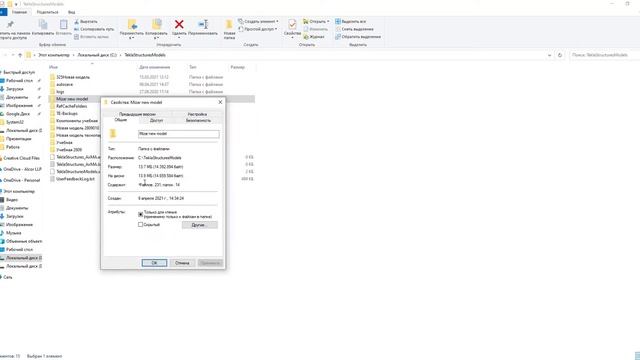This screenshot has height=360, width=640.
Task: Select Рабочий стол in Quick access
Action: coord(19,81)
